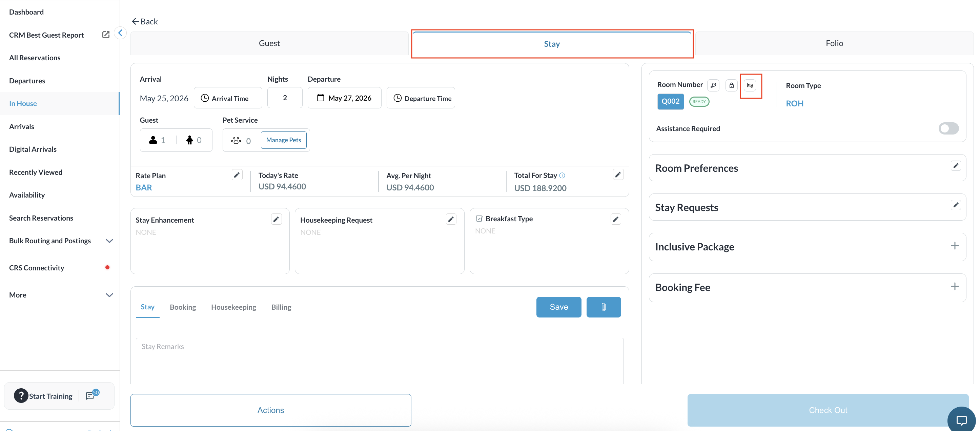Add a Booking Fee with plus icon
Image resolution: width=980 pixels, height=431 pixels.
[955, 286]
